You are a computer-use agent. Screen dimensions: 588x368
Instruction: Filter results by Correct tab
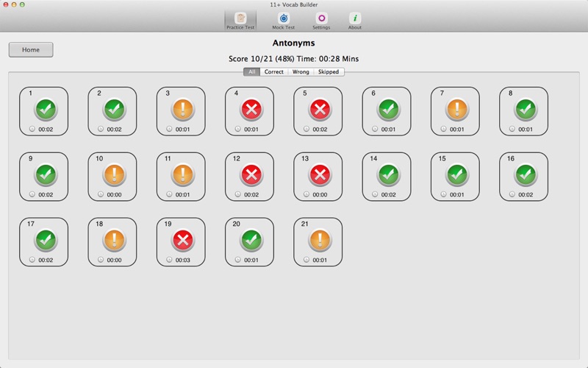click(273, 71)
